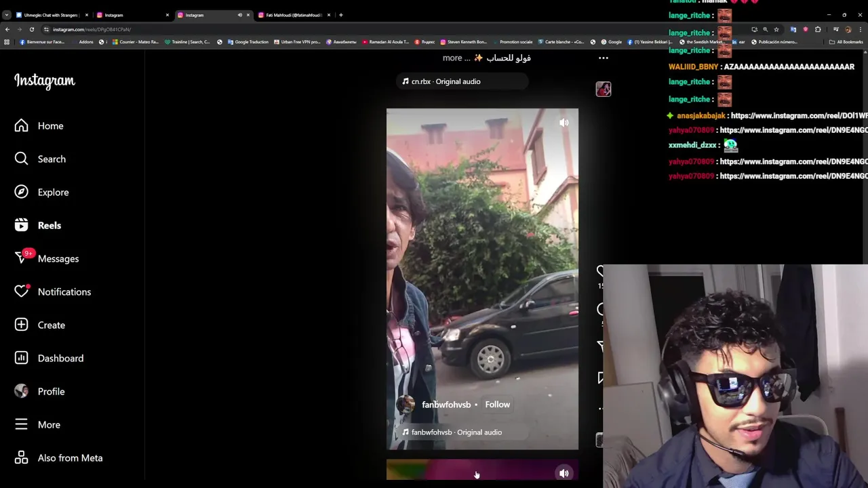Mute the active Instagram tab audio

239,15
